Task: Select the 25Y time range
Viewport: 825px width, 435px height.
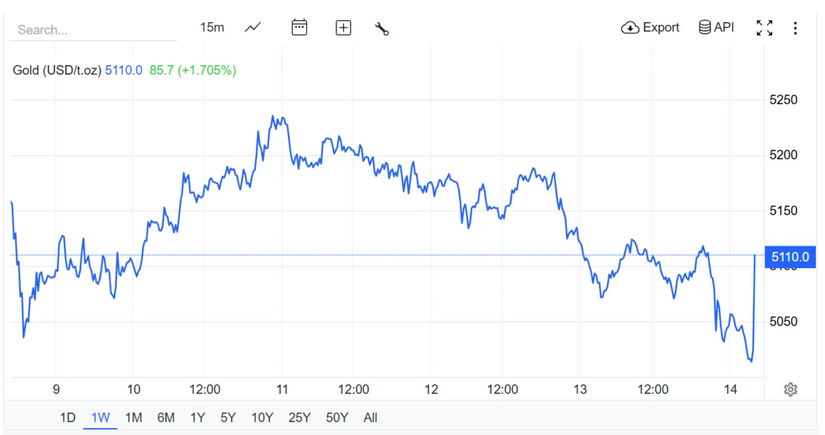Action: pos(299,417)
